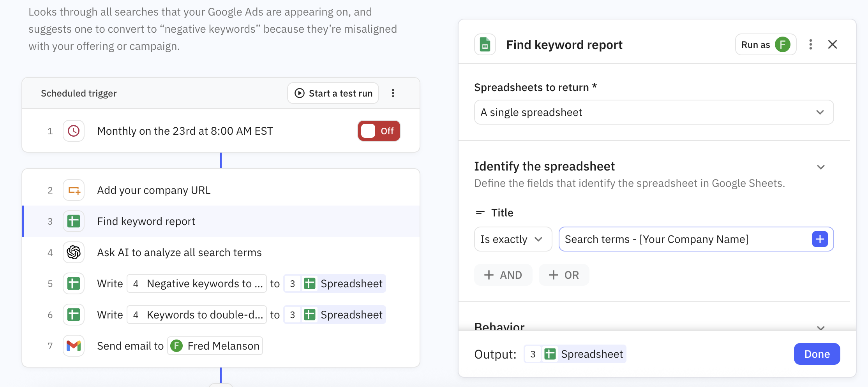Open the Spreadsheets to return dropdown
The width and height of the screenshot is (868, 387).
(654, 113)
